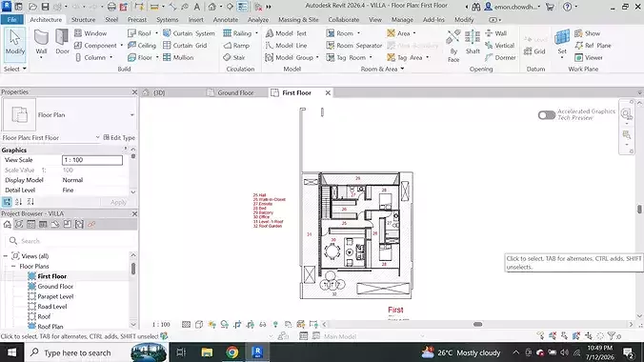Screen dimensions: 644x362
Task: Activate the Wall tool
Action: [x=41, y=43]
